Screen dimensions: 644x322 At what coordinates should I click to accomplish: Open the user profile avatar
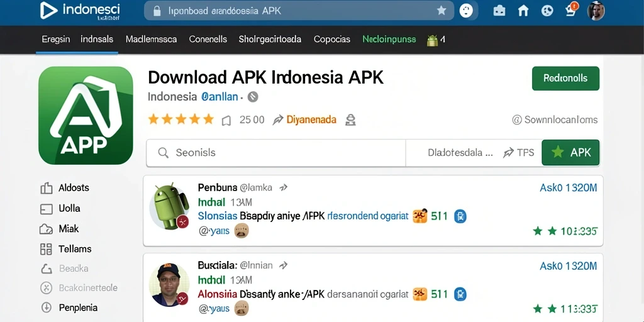coord(596,11)
